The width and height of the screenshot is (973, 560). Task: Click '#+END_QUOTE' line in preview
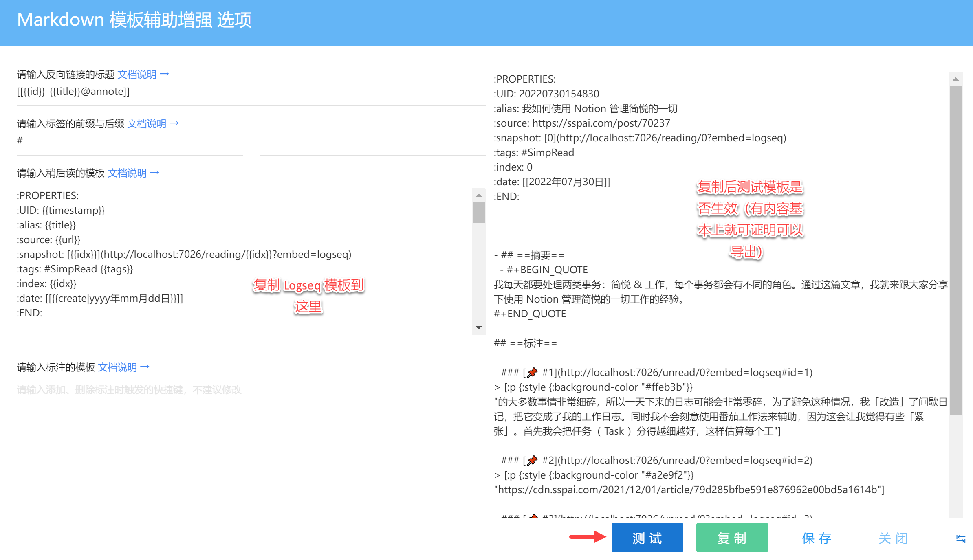coord(530,314)
